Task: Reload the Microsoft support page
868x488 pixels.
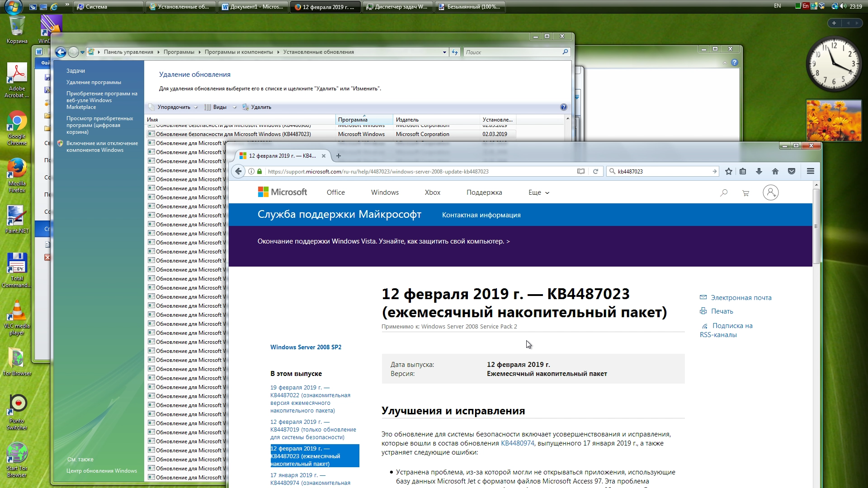Action: coord(595,171)
